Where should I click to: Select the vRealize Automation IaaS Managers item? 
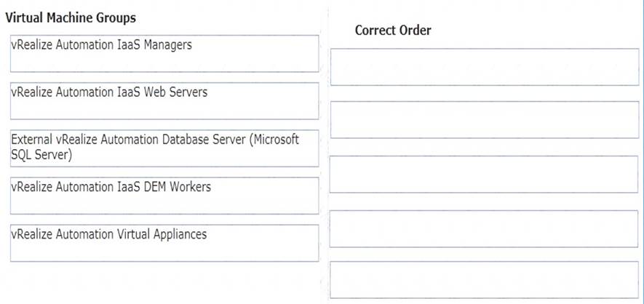[x=164, y=54]
